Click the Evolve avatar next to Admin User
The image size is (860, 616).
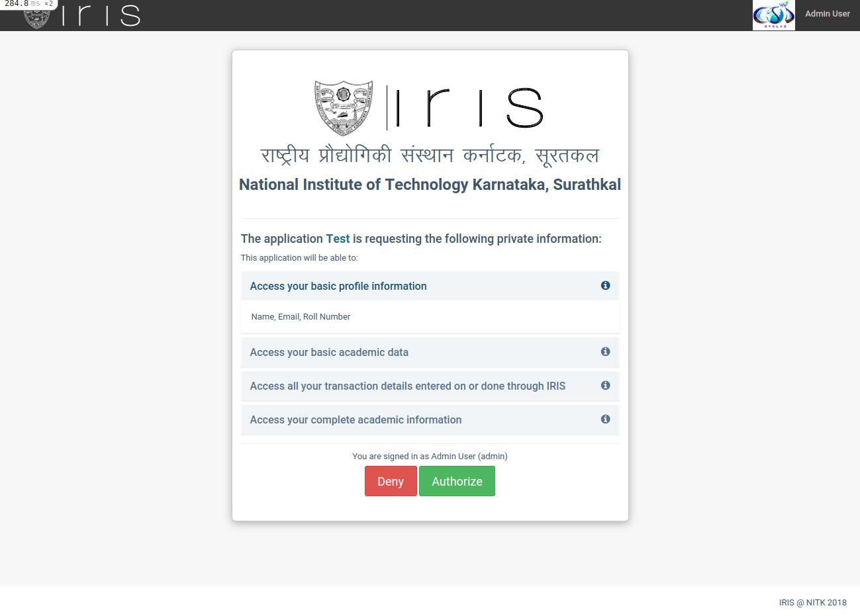(x=773, y=14)
